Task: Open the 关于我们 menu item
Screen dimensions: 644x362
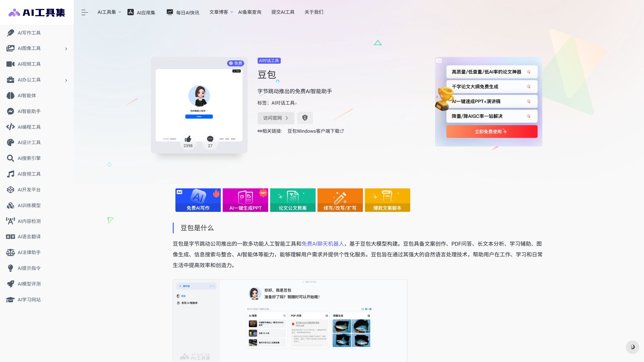Action: click(x=314, y=12)
